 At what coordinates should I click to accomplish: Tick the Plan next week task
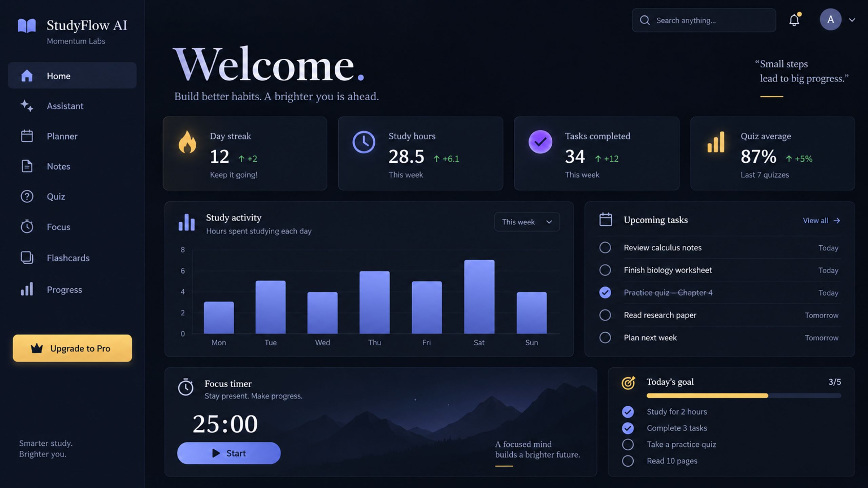tap(605, 338)
